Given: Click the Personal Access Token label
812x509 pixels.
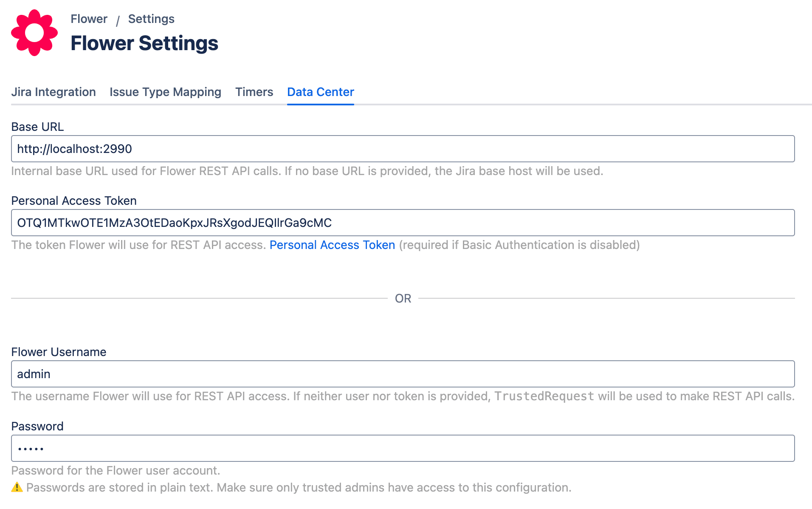Looking at the screenshot, I should point(74,200).
